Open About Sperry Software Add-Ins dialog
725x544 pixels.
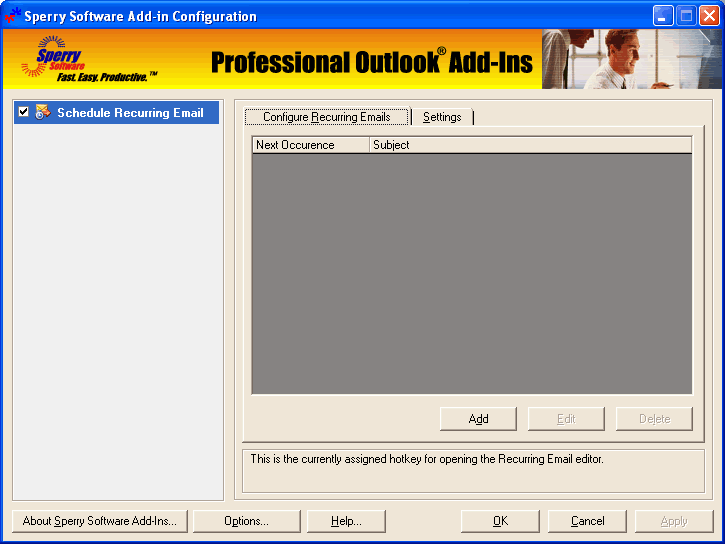[x=100, y=521]
